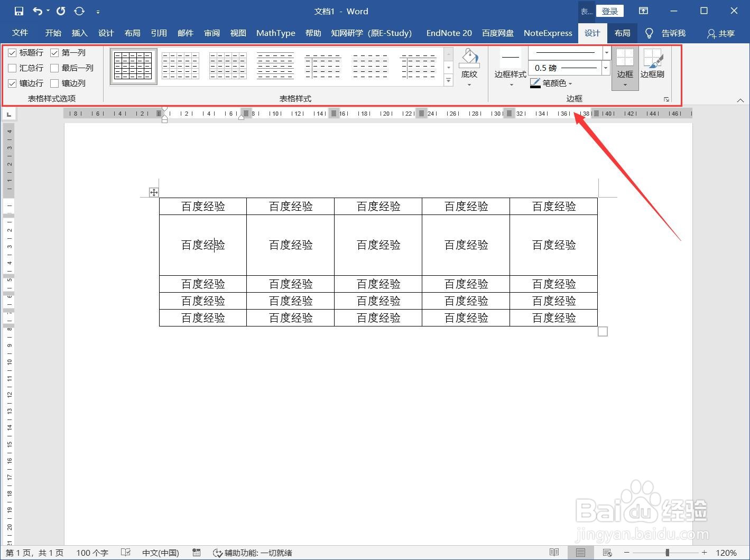Select the first grid table style thumbnail

tap(133, 67)
